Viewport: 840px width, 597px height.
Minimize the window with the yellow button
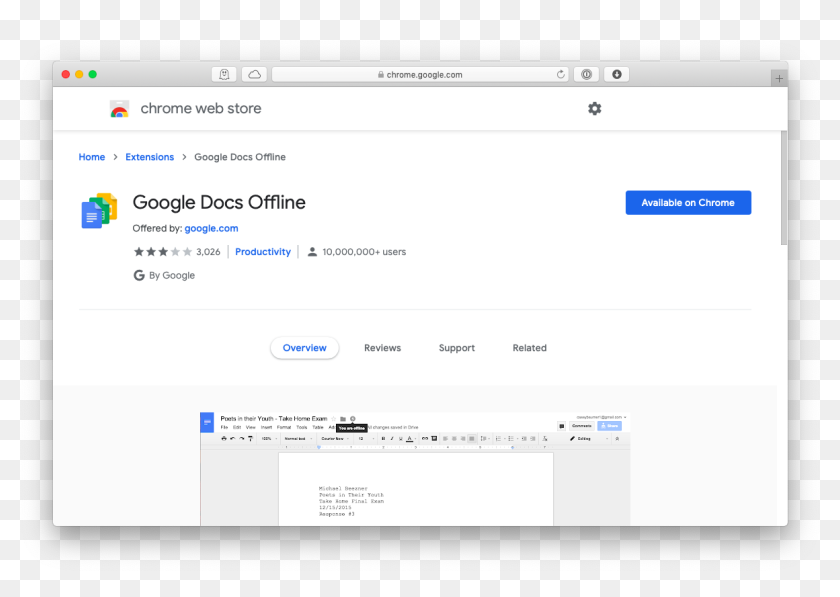click(x=79, y=74)
